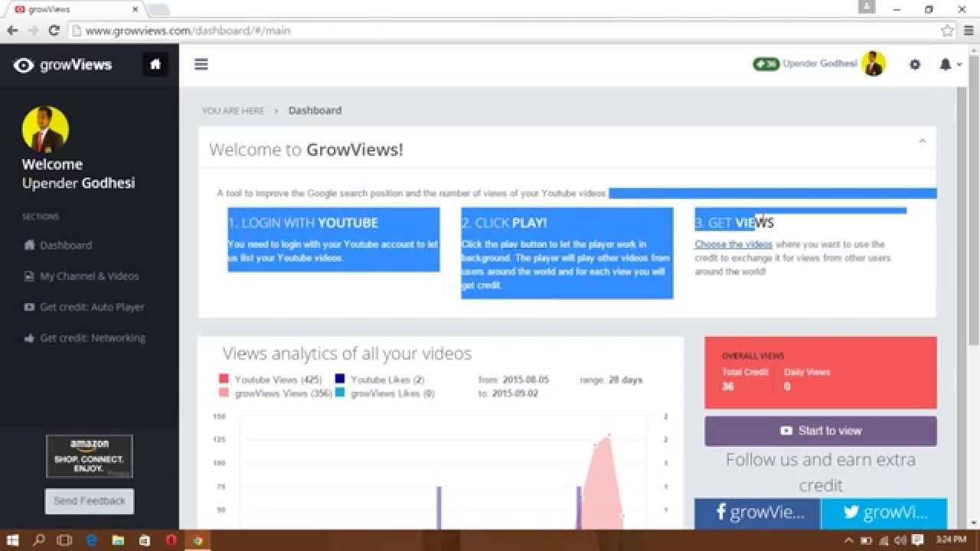980x551 pixels.
Task: Click Upender Godhesi avatar in top bar
Action: (874, 64)
